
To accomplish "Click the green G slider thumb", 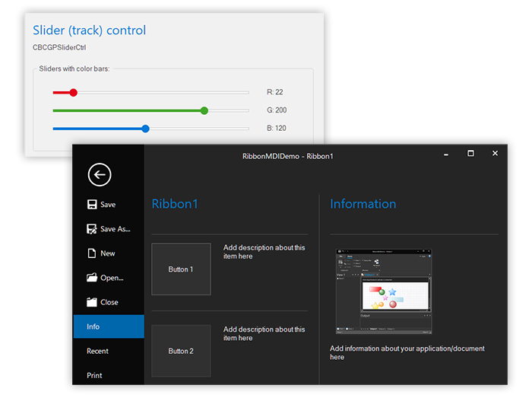I will 204,111.
